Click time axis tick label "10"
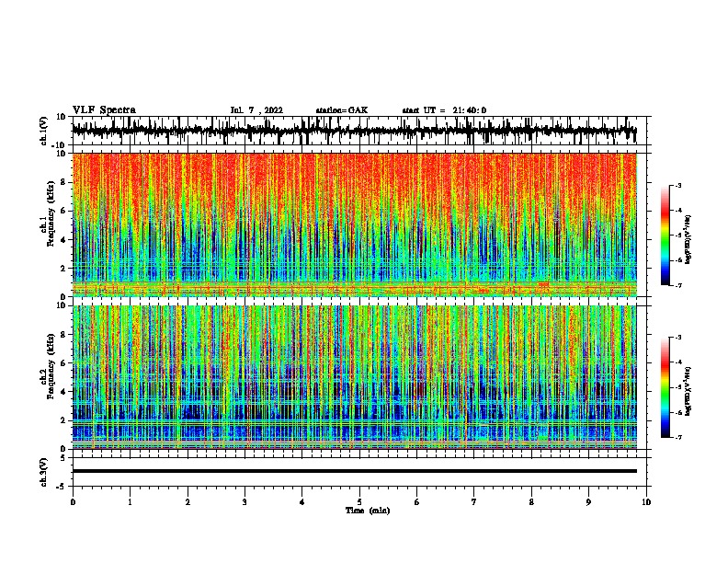The width and height of the screenshot is (728, 563). (646, 502)
